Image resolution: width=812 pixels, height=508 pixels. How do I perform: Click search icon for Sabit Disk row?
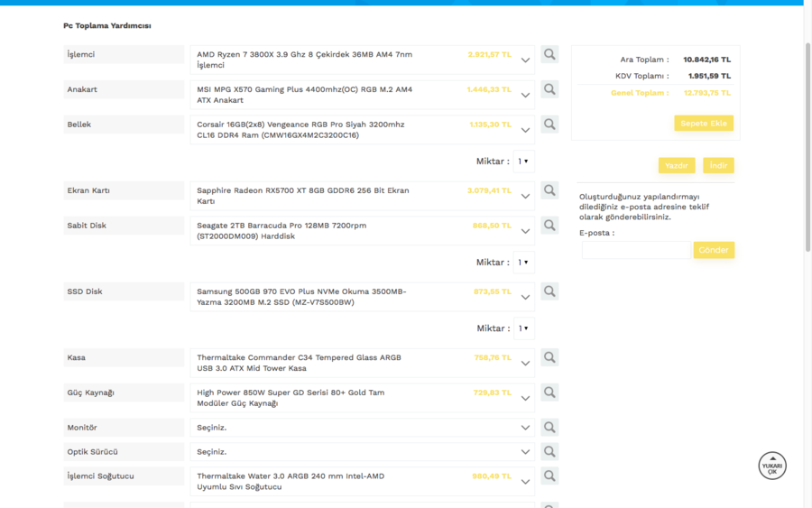point(549,226)
